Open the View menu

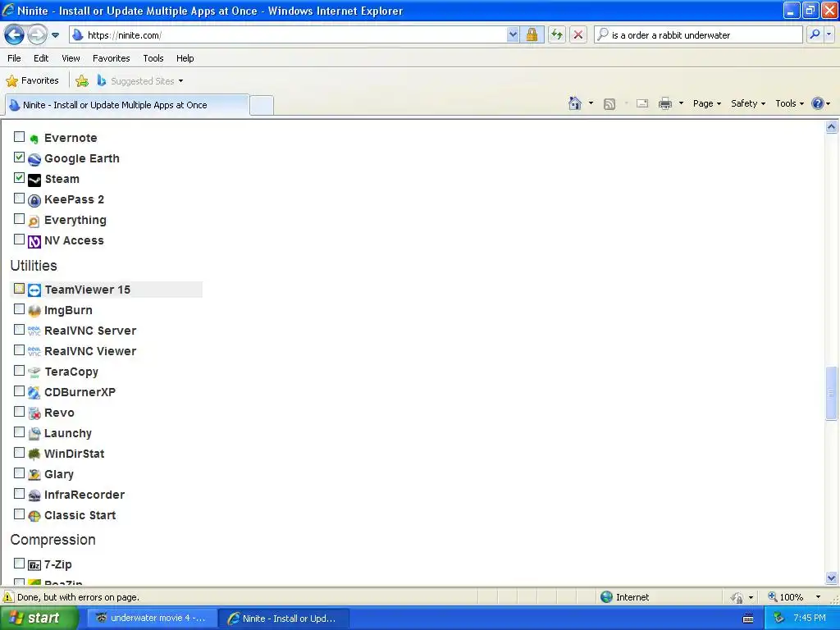coord(71,58)
